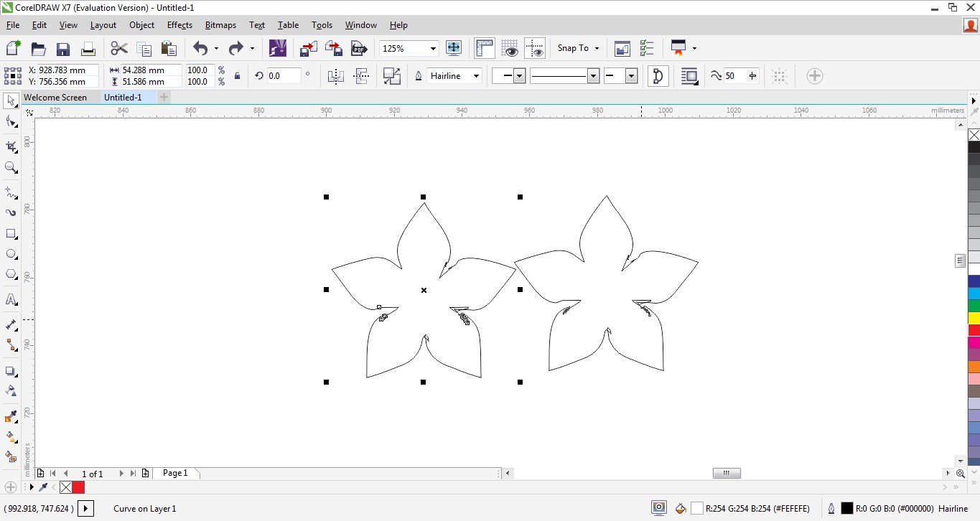The width and height of the screenshot is (980, 521).
Task: Select the Drop Shadow tool
Action: click(x=11, y=371)
